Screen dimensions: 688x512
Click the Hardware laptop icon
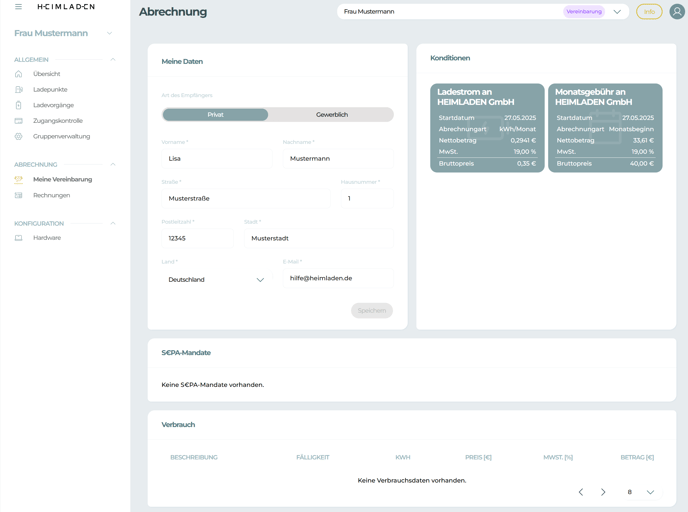tap(18, 238)
